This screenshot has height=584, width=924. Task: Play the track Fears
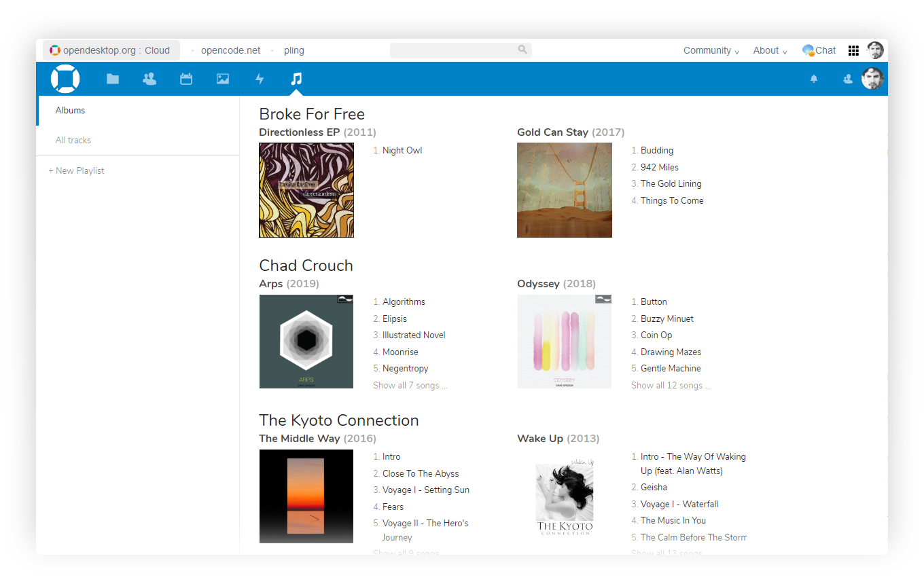393,507
